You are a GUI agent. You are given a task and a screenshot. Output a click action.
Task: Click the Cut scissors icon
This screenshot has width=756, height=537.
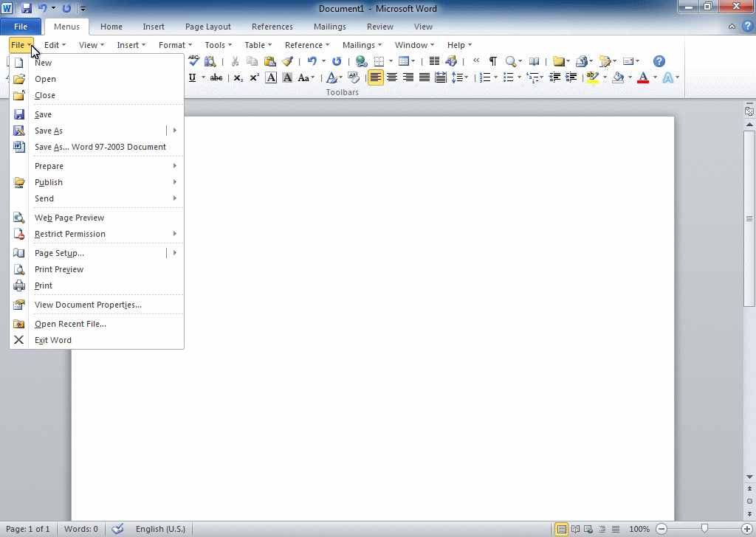[235, 61]
